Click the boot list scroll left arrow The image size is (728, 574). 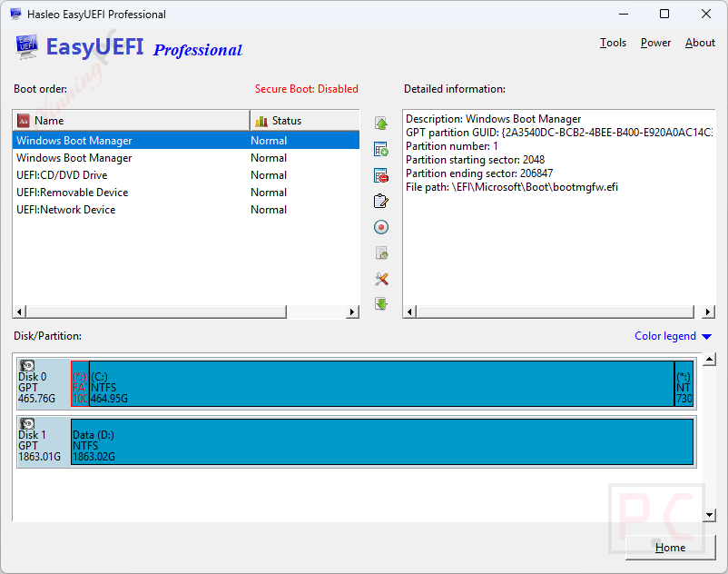tap(19, 312)
